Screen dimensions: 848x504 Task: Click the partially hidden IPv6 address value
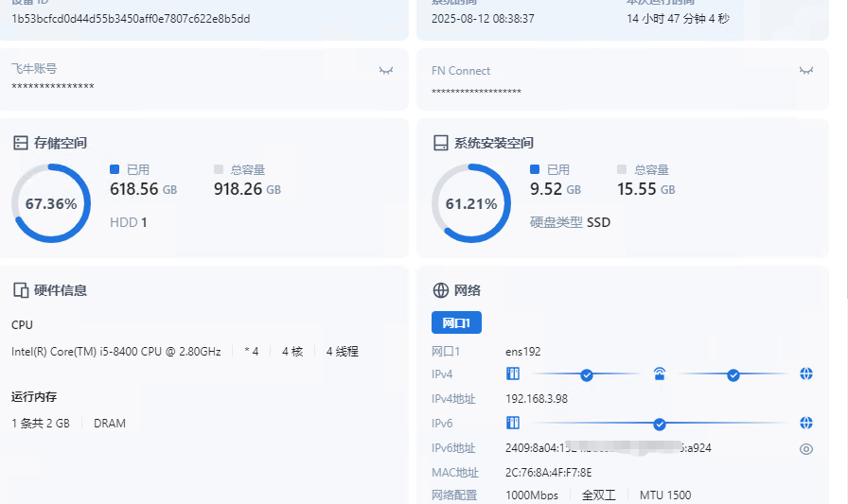[609, 448]
